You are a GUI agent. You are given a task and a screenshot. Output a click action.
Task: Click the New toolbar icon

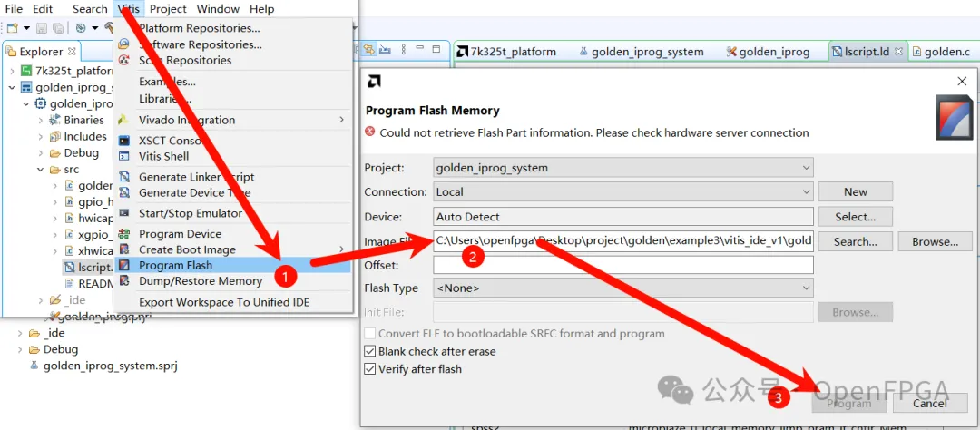pos(13,28)
